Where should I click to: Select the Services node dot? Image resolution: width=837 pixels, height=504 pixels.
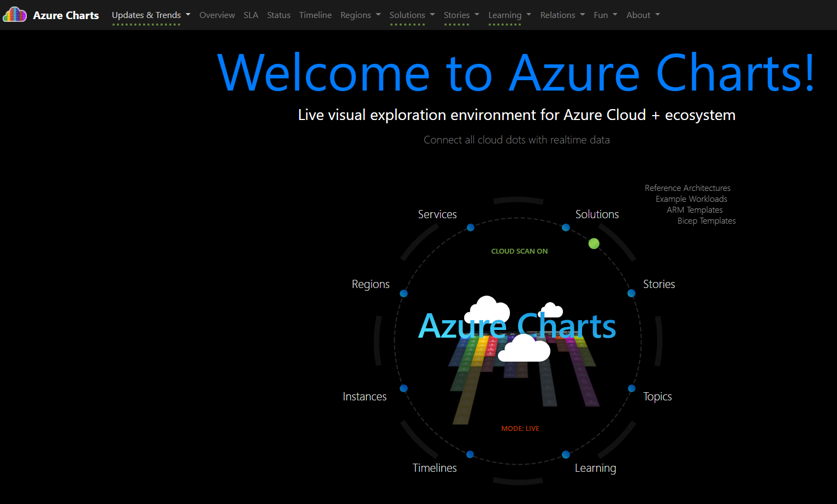470,227
